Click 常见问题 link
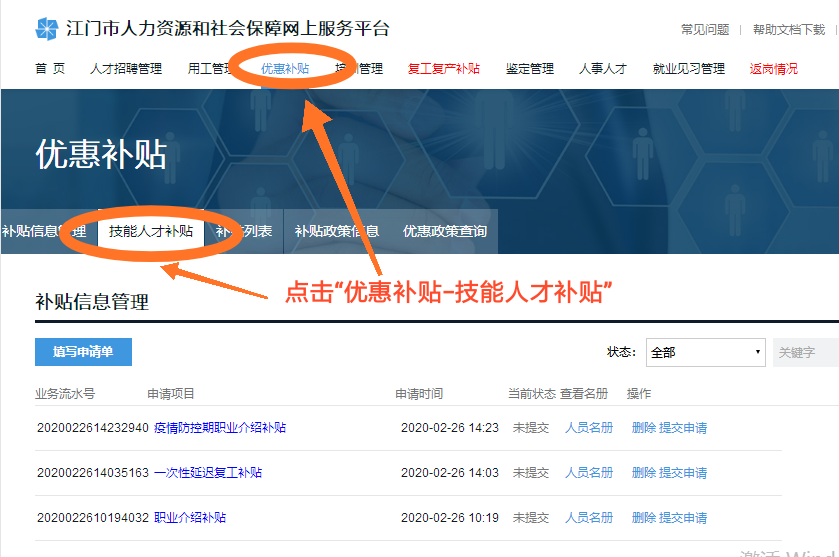The height and width of the screenshot is (557, 839). [x=705, y=29]
